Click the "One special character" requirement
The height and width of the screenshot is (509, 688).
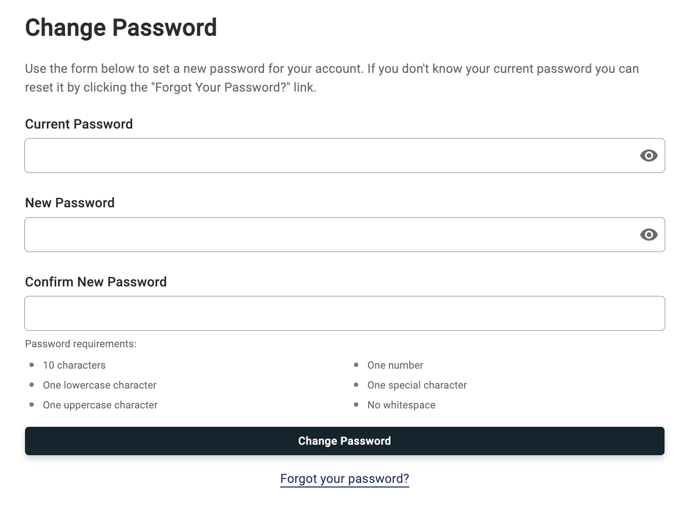[417, 385]
